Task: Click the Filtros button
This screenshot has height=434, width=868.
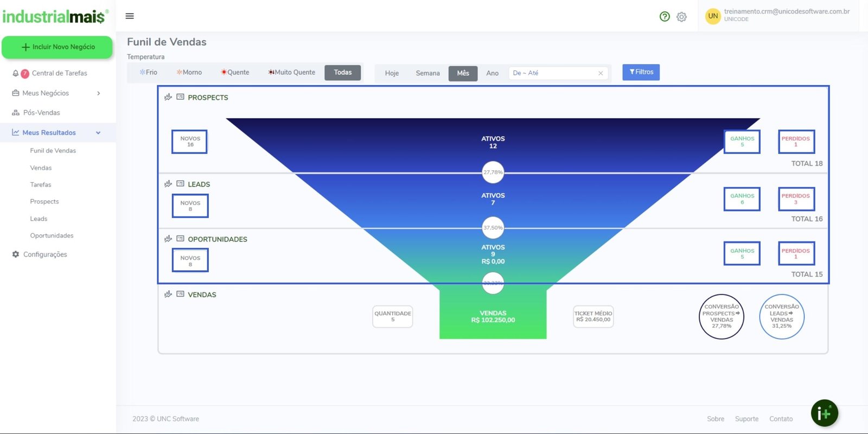Action: click(x=641, y=72)
